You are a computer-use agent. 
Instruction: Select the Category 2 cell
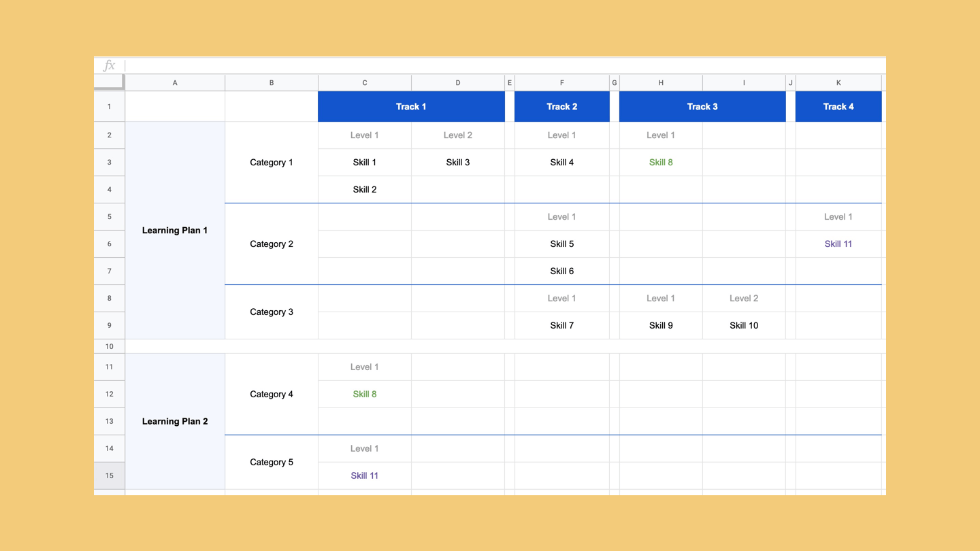tap(272, 244)
